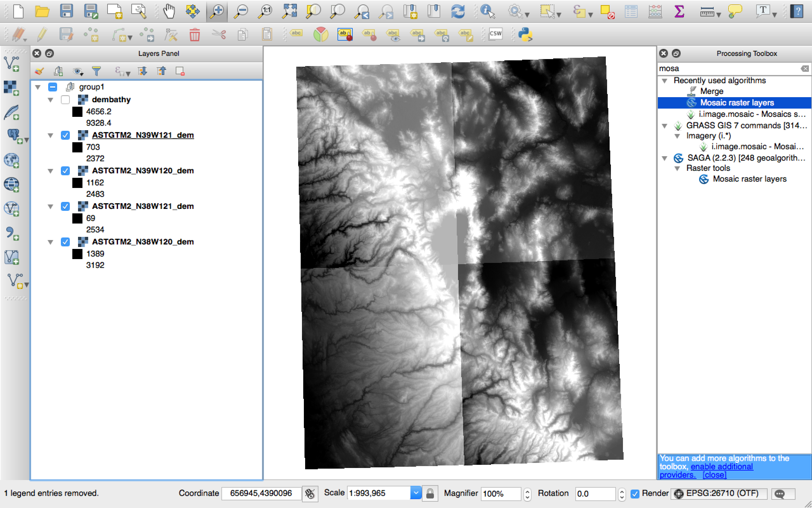This screenshot has height=508, width=812.
Task: Click the Zoom Full extent icon
Action: [x=289, y=11]
